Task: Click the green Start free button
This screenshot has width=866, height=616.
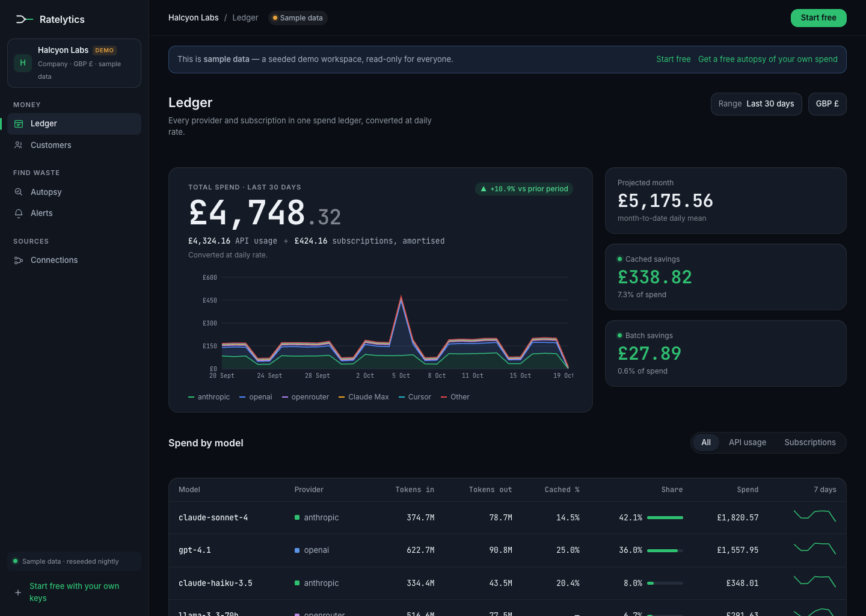Action: pyautogui.click(x=818, y=18)
